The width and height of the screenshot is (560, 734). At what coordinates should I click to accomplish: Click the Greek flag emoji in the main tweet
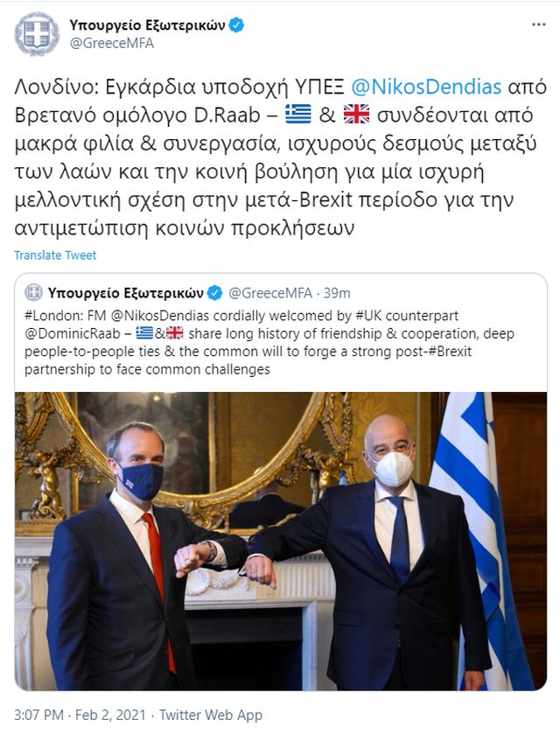coord(298,115)
